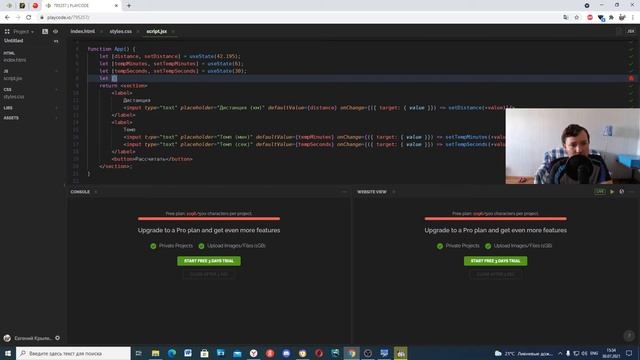Viewport: 640px width, 360px height.
Task: Click the weather widget in taskbar
Action: (x=524, y=353)
